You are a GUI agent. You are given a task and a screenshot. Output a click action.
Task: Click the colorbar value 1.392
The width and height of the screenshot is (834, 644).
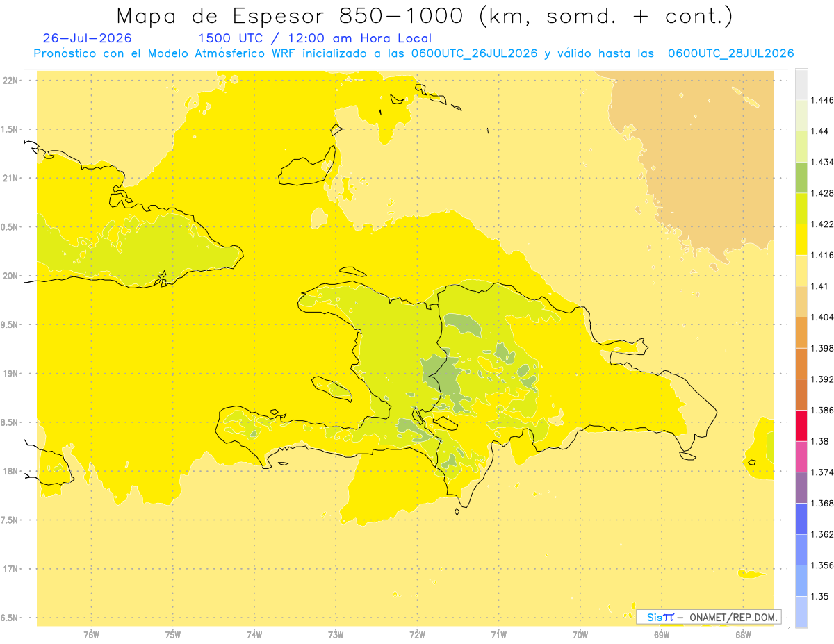[823, 379]
